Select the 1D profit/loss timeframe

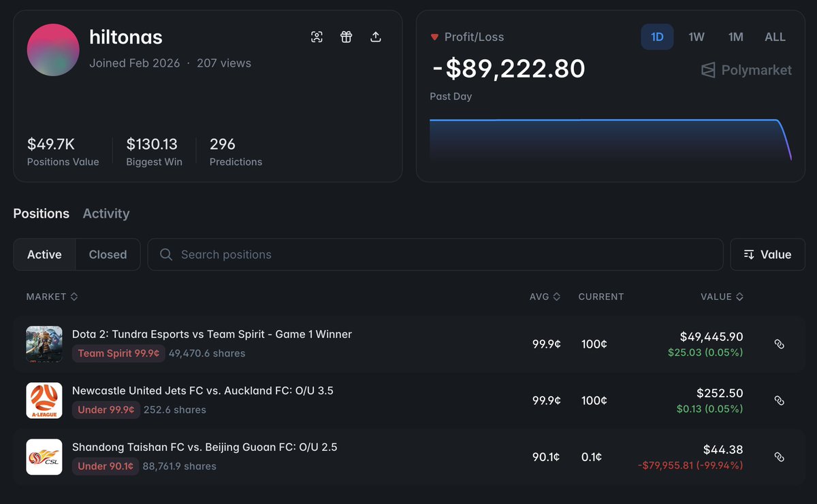[657, 37]
